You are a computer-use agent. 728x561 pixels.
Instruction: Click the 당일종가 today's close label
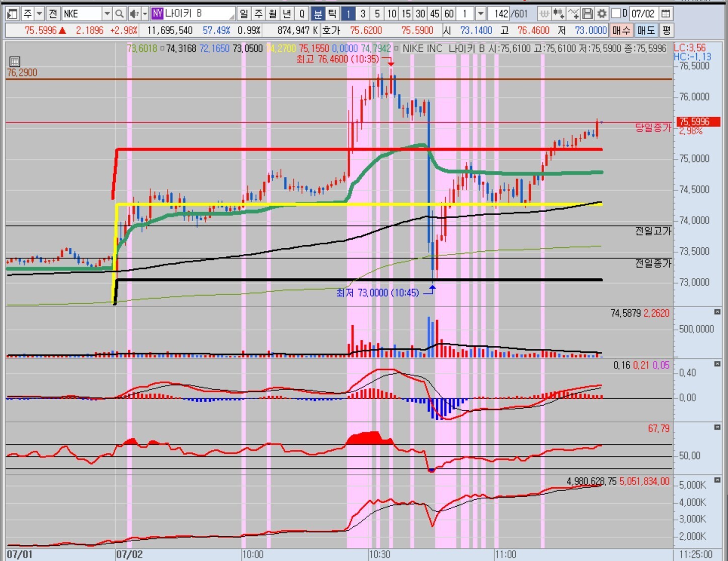point(653,128)
